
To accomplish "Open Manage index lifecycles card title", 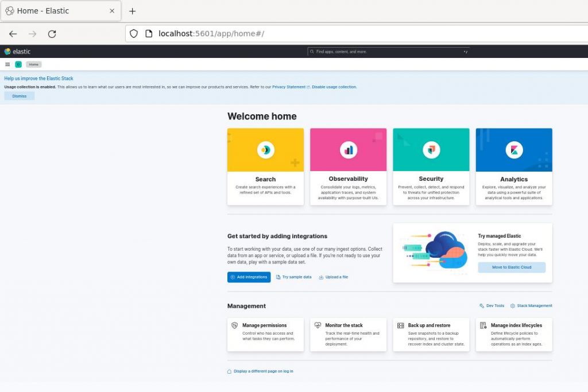I will pos(516,325).
